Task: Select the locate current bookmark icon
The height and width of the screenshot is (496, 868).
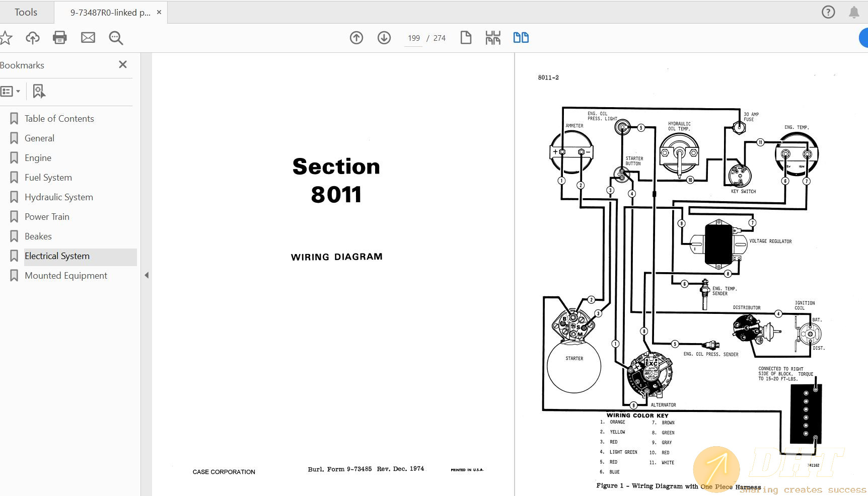Action: [39, 91]
